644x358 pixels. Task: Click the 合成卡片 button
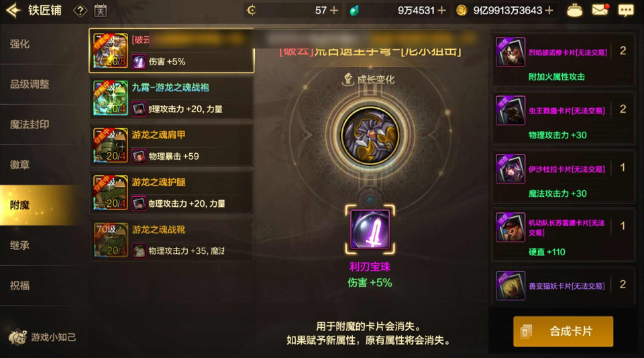[563, 331]
